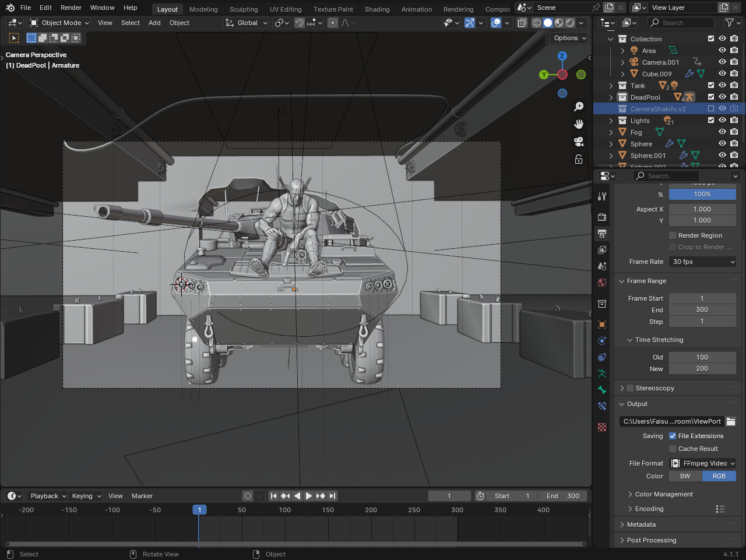Click the viewport zoom magnifier icon
This screenshot has width=746, height=560.
tap(579, 107)
